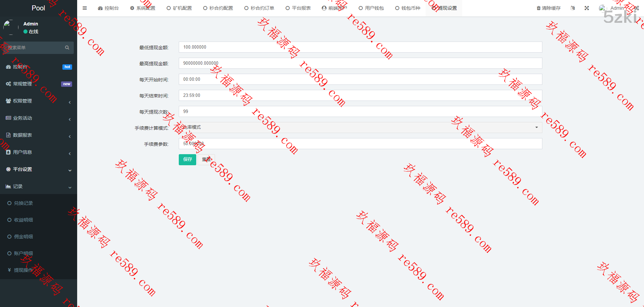Click the language switch icon in top bar
The image size is (644, 307).
click(x=573, y=8)
